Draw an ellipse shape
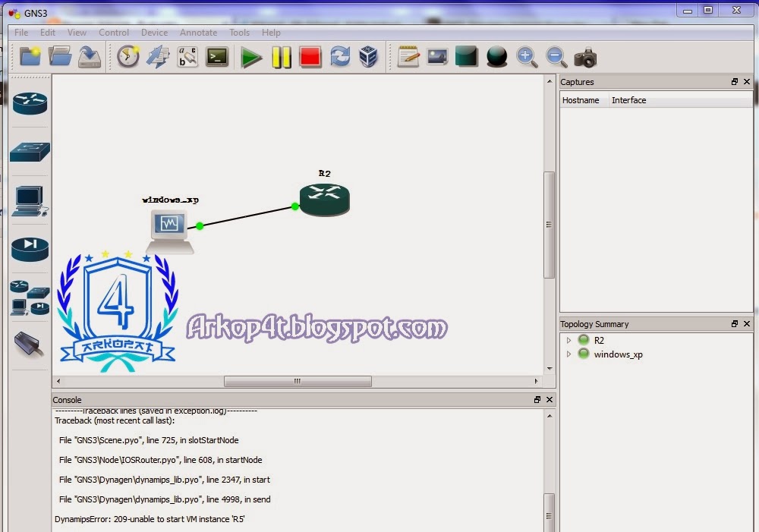Screen dimensions: 759x532 click(496, 57)
